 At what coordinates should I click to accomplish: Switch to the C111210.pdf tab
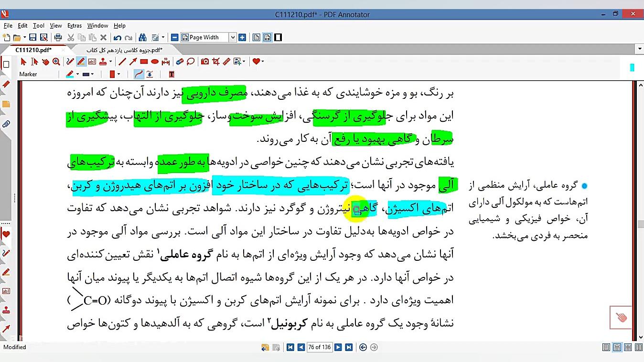coord(33,50)
